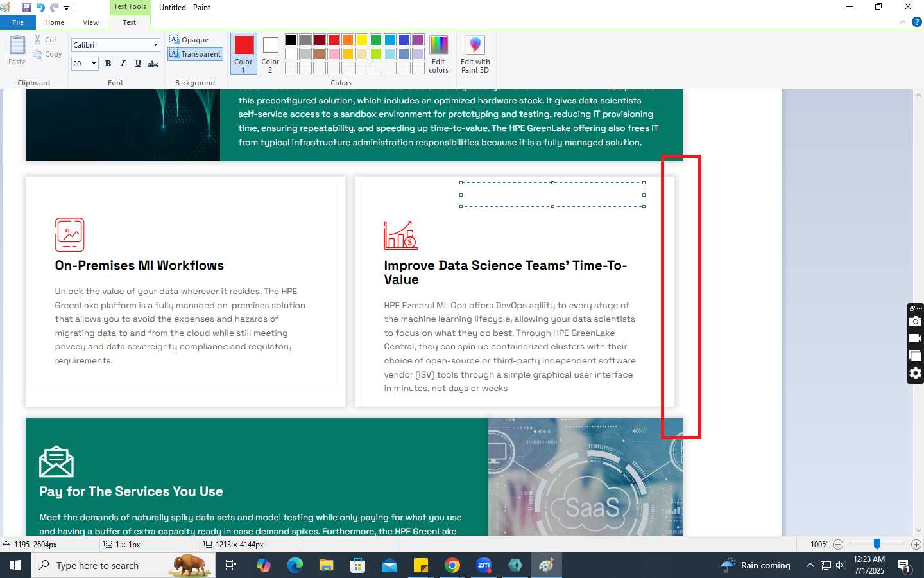Screen dimensions: 924x578
Task: Switch to the Home ribbon tab
Action: pyautogui.click(x=55, y=22)
